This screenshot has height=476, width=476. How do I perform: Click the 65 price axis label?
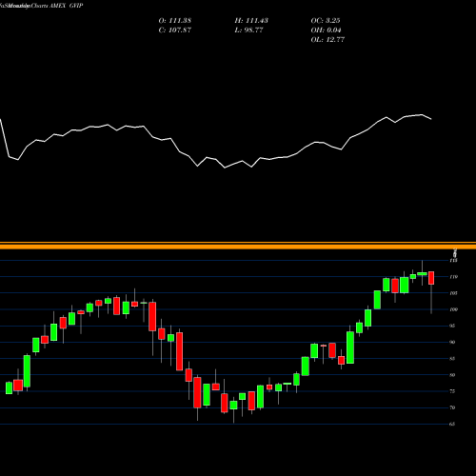point(452,424)
